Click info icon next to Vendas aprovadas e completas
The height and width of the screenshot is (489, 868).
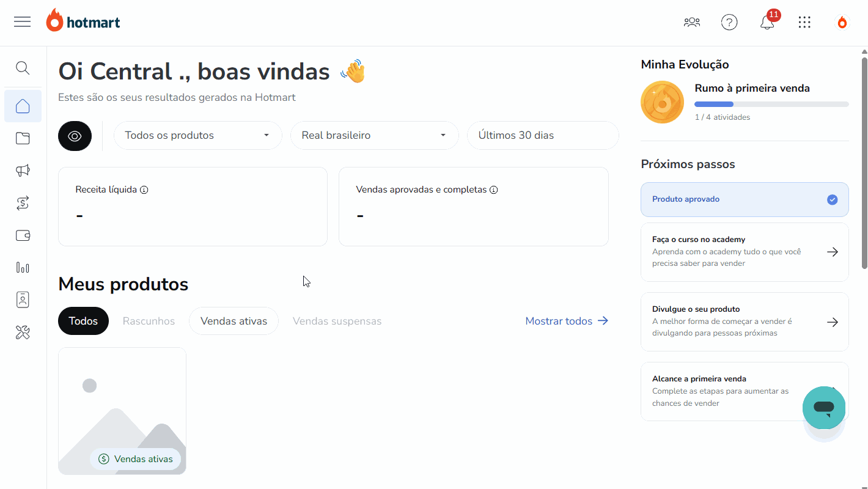494,190
